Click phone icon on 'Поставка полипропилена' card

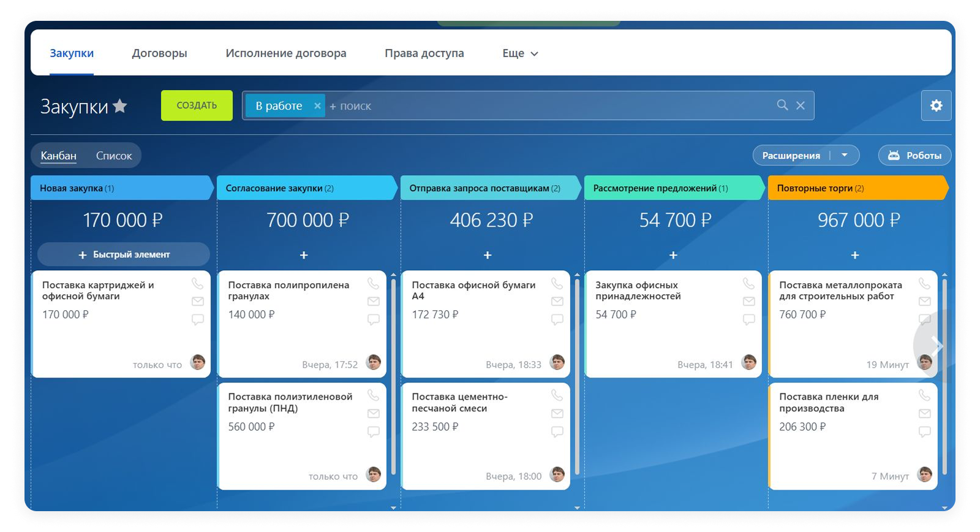pos(373,283)
